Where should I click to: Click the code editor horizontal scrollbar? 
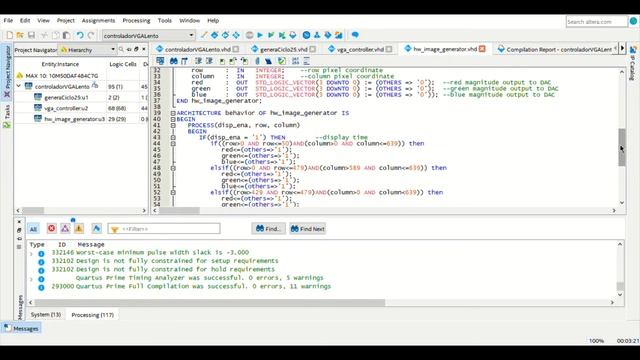coord(180,211)
